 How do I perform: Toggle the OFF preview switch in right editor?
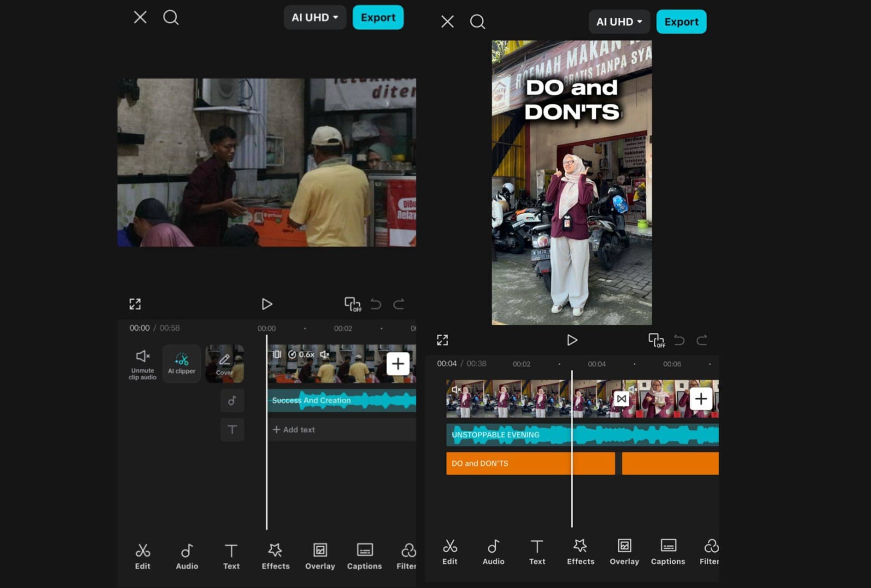pyautogui.click(x=656, y=341)
